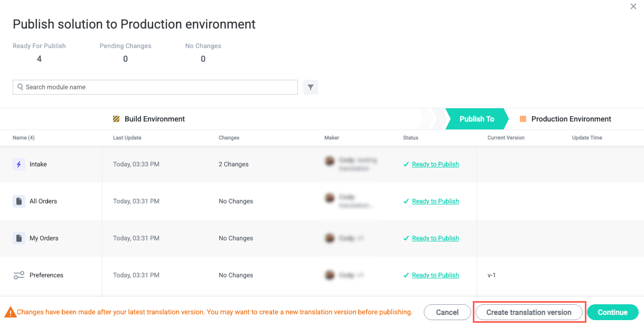The image size is (644, 327).
Task: Open Ready to Publish link for Preferences
Action: click(x=435, y=275)
